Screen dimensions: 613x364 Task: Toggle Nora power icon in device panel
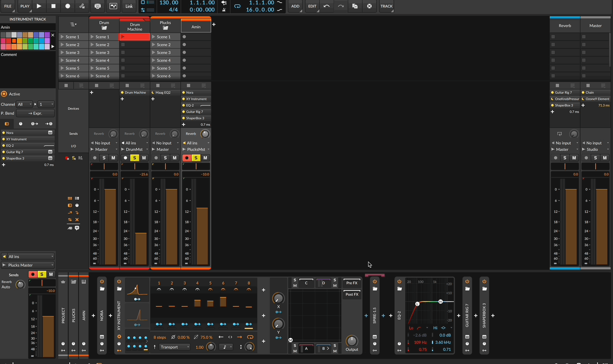click(x=102, y=281)
